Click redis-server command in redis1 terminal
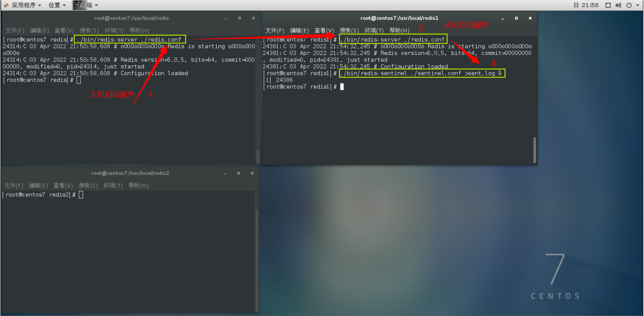 point(393,39)
